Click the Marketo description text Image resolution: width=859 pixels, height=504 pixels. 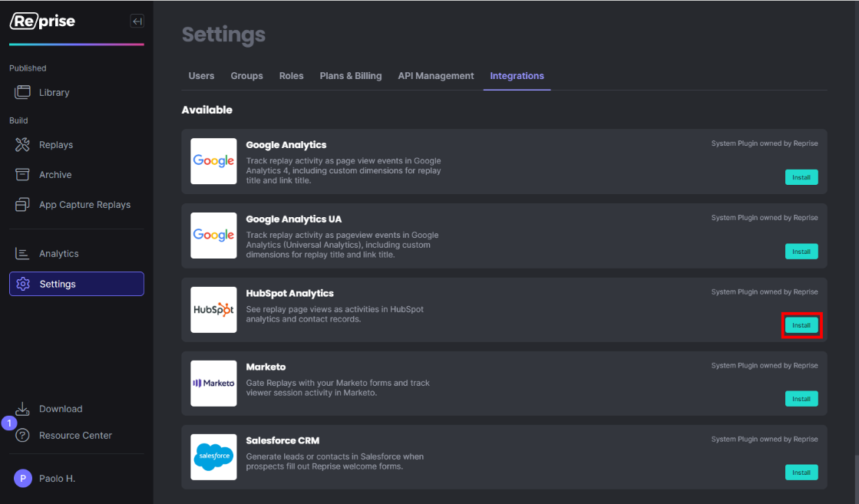(338, 388)
